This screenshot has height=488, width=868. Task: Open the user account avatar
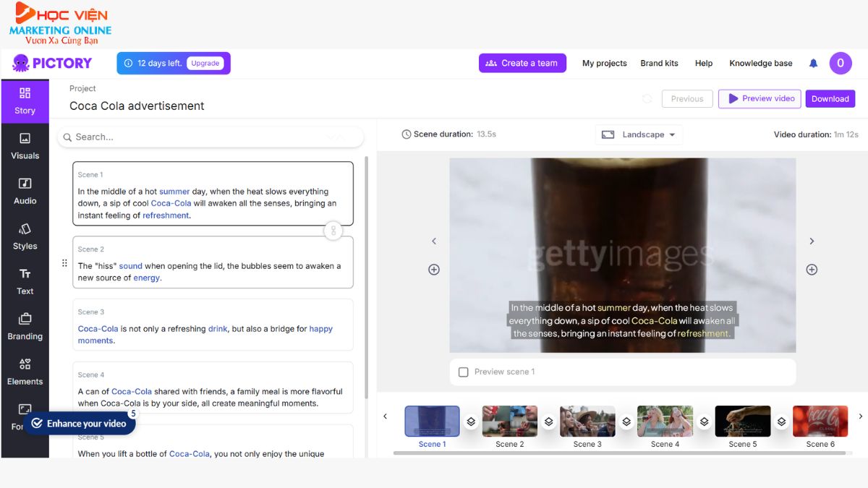[x=841, y=63]
